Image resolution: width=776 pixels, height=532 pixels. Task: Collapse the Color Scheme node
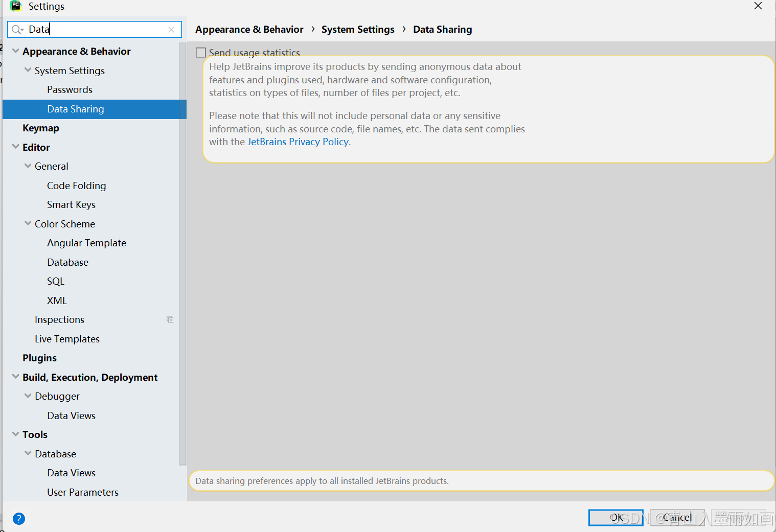pos(28,223)
